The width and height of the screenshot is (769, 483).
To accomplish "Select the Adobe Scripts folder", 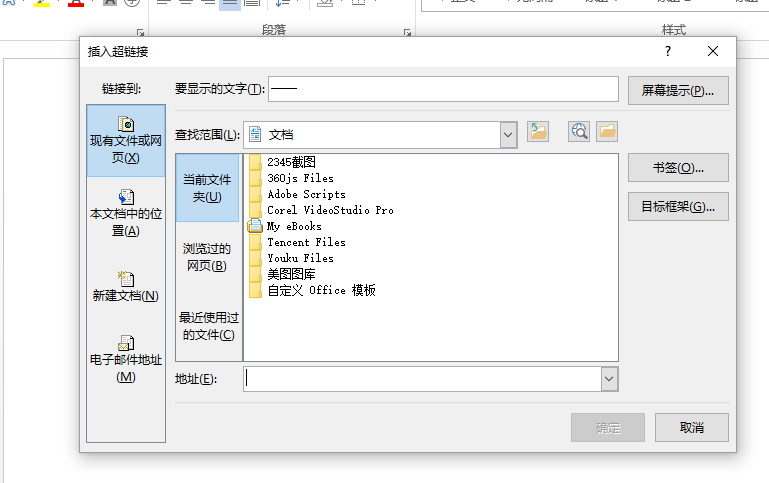I will click(297, 194).
